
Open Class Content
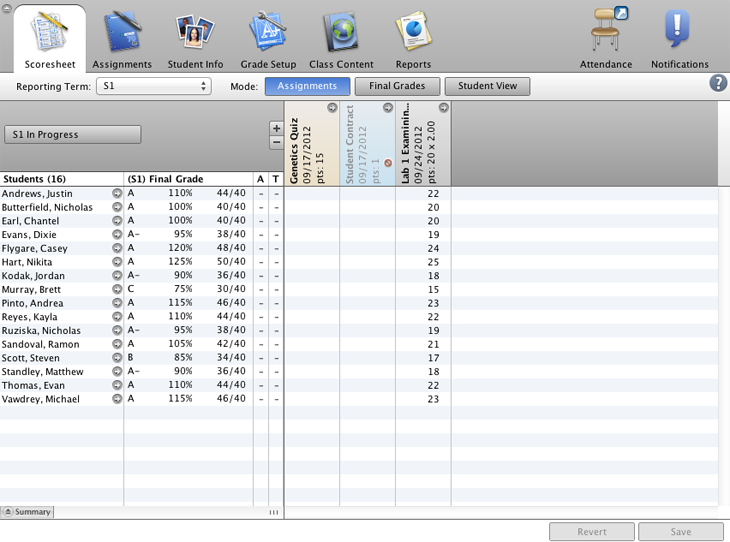pos(341,40)
